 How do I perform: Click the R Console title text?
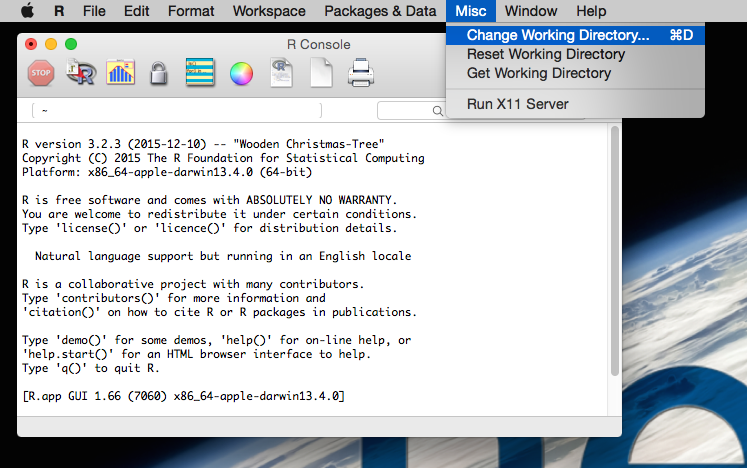(319, 44)
